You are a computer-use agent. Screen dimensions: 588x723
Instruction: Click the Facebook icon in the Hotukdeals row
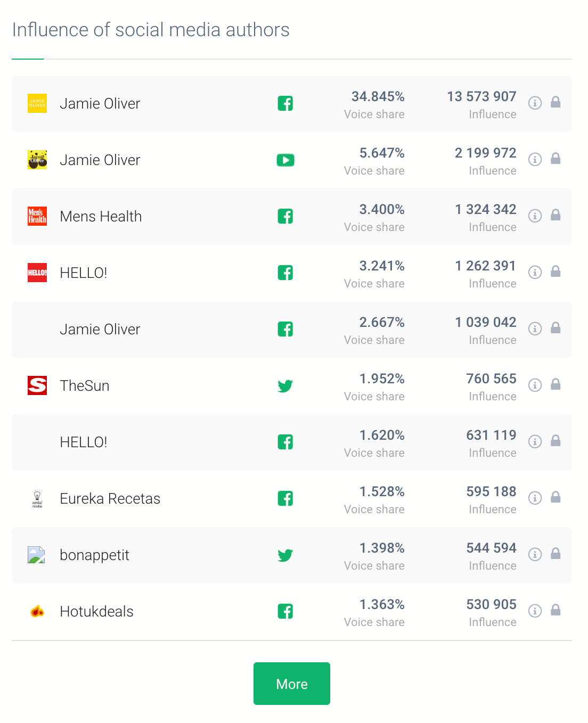pos(285,611)
